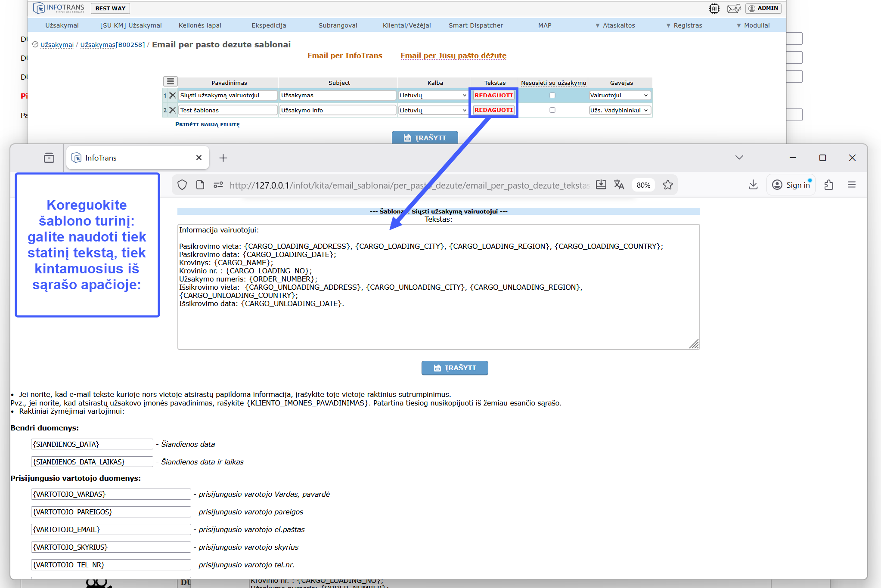Open the AI chip icon in header
This screenshot has width=881, height=588.
tap(714, 8)
